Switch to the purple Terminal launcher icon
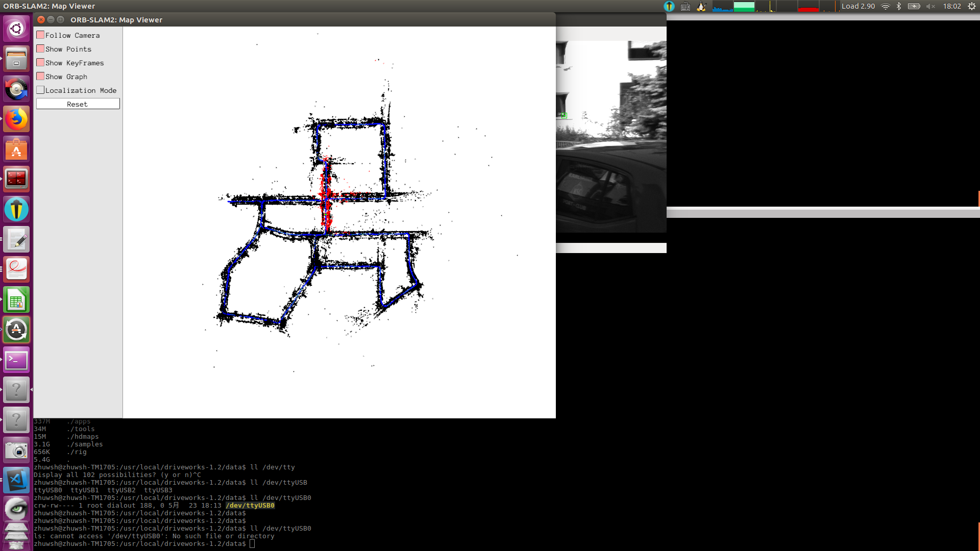The width and height of the screenshot is (980, 551). pos(16,360)
